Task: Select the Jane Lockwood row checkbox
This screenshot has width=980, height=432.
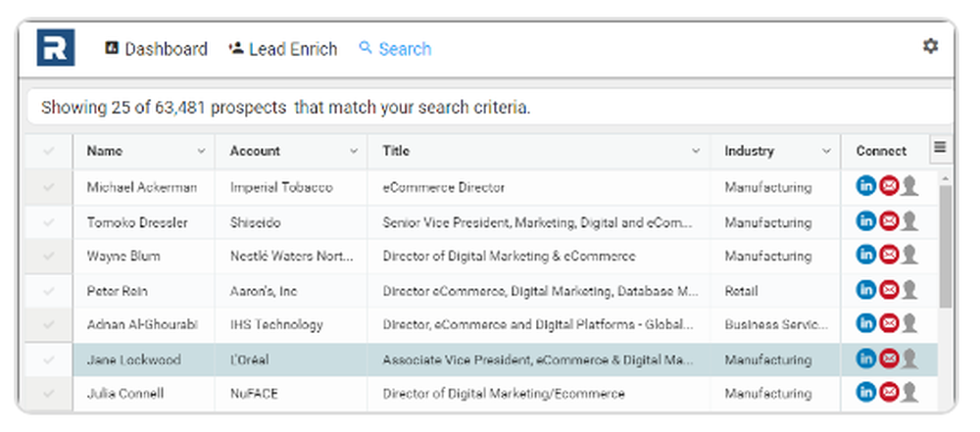Action: tap(49, 360)
